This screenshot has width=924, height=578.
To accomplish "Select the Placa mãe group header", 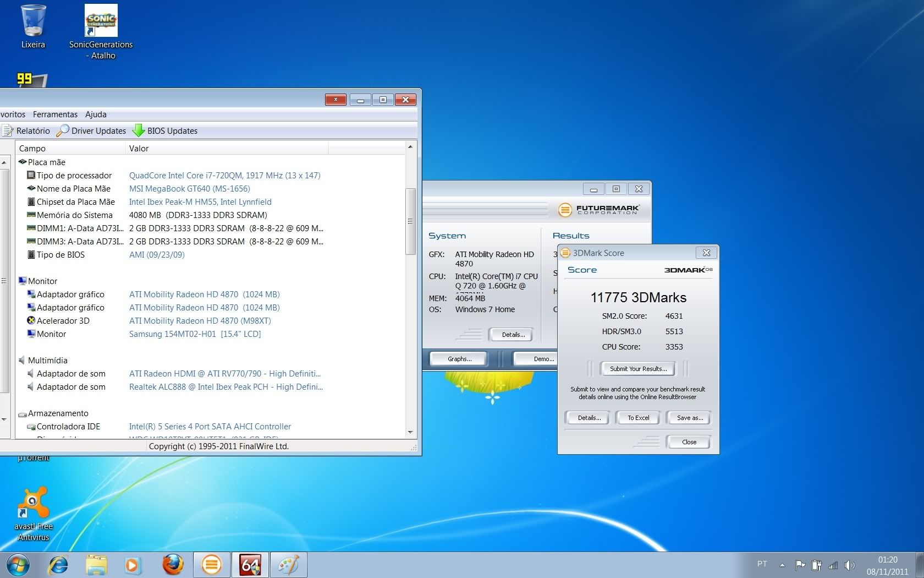I will pyautogui.click(x=42, y=162).
